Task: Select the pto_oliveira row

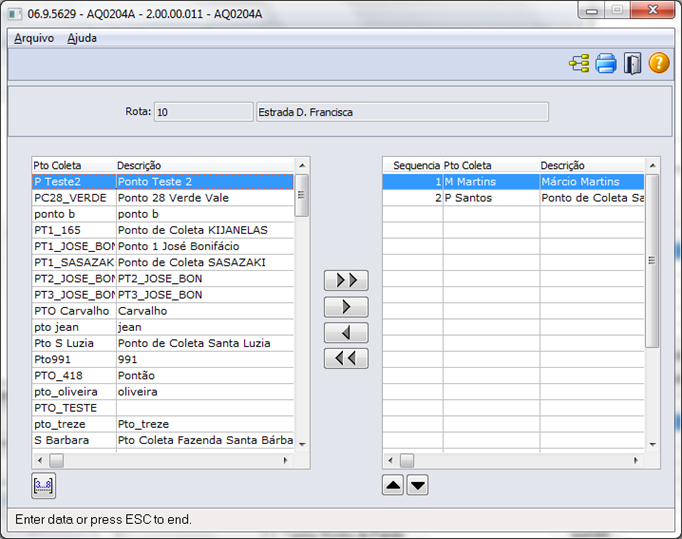Action: [x=163, y=392]
